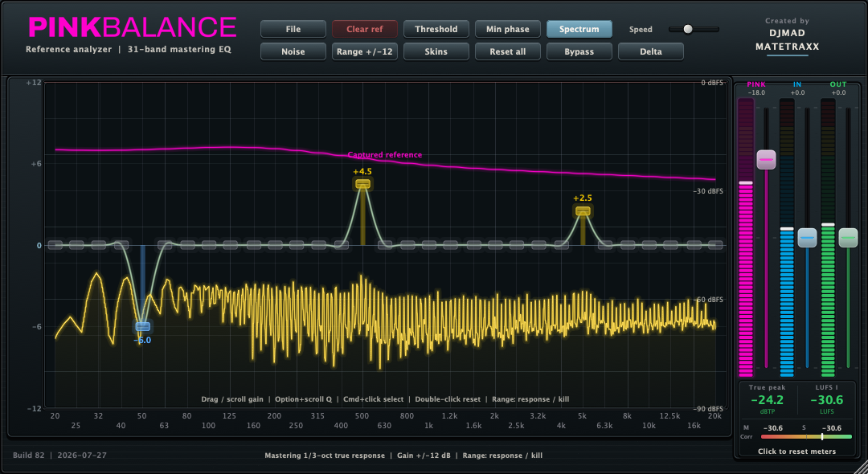Screen dimensions: 868x474
Task: Click the Clear ref button
Action: [364, 29]
